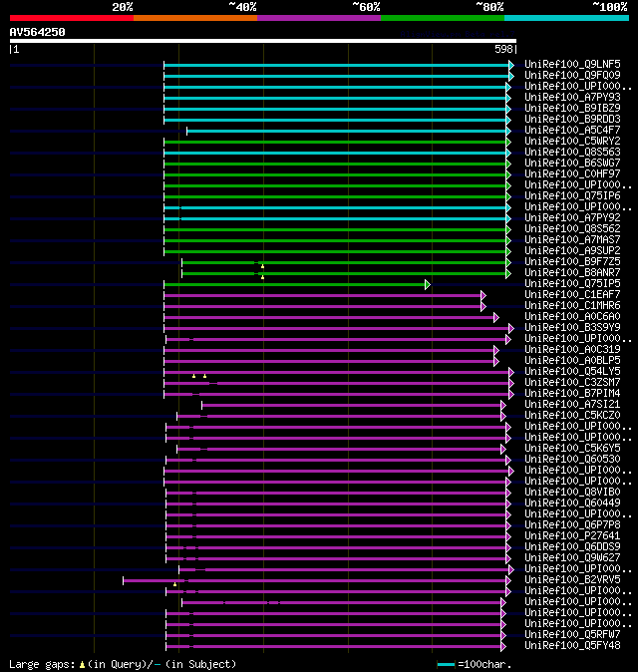Viewport: 638px width, 672px height.
Task: Select the UniRef100_Q8S562 label
Action: (x=572, y=229)
